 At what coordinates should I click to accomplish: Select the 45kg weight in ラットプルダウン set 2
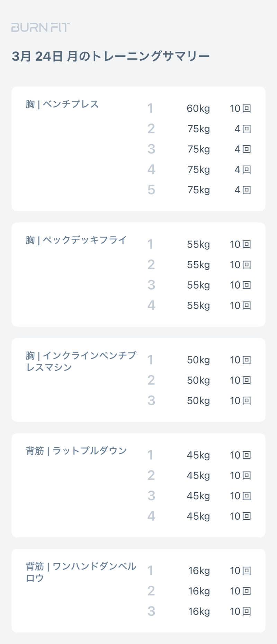(198, 476)
